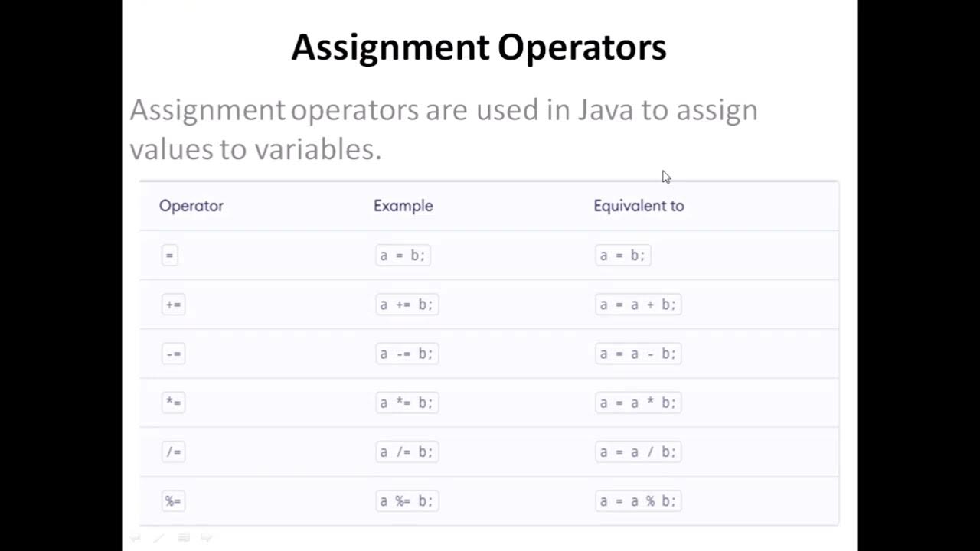The width and height of the screenshot is (980, 551).
Task: Select the *= operator cell
Action: [173, 403]
